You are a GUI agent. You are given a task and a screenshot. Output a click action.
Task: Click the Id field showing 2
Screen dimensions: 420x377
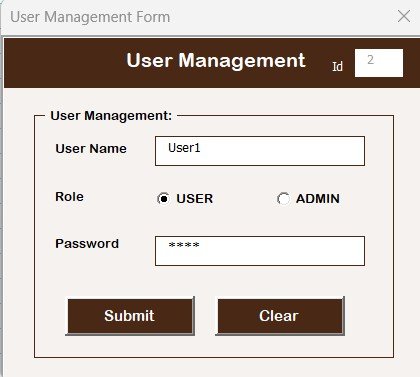click(x=379, y=63)
